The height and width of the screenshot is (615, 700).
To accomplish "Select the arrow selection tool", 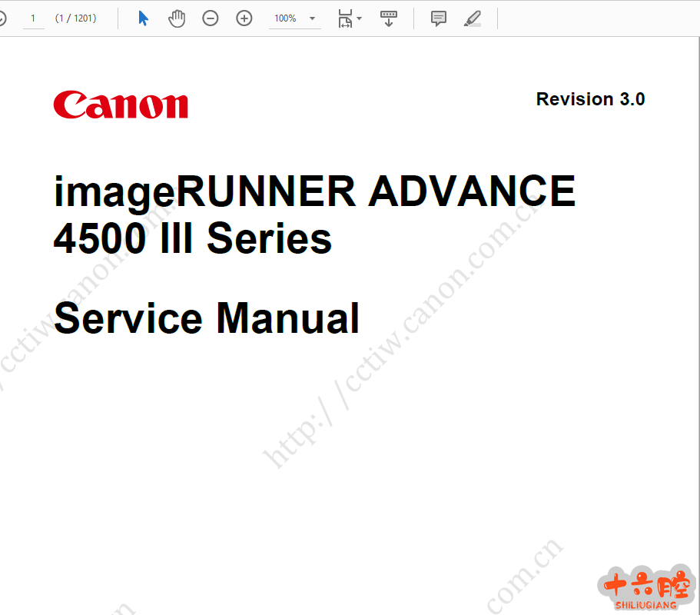I will pyautogui.click(x=144, y=18).
